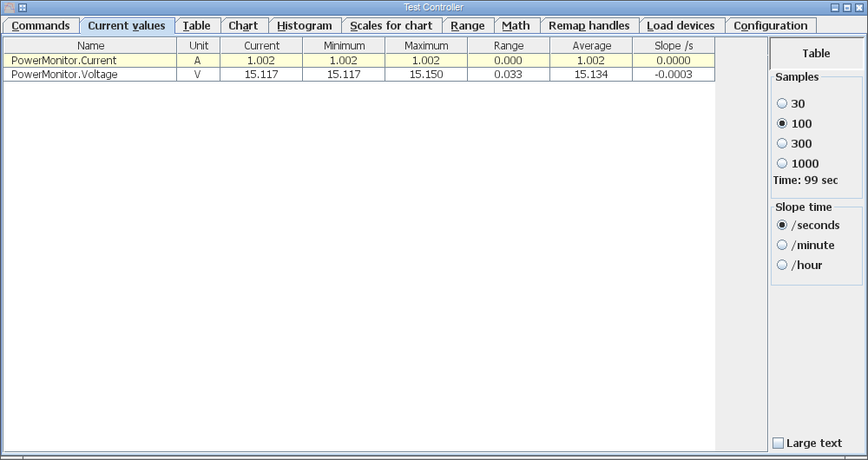Maximize the Test Controller window
Screen dimensions: 868x460
pos(847,8)
